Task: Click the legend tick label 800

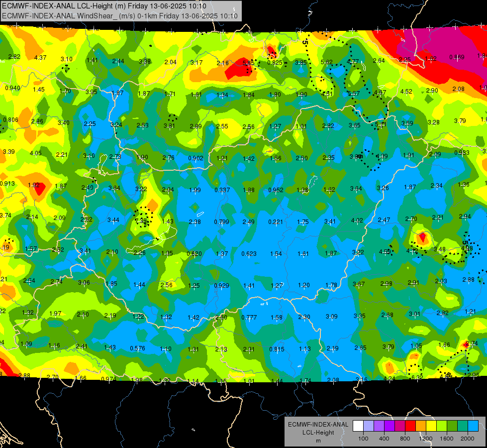Action: pyautogui.click(x=405, y=439)
